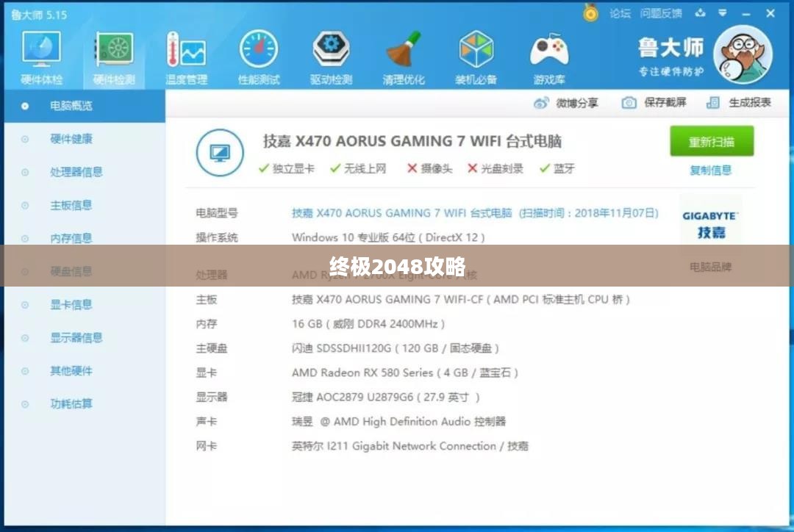Click the 独立显卡 feature label
794x532 pixels.
pyautogui.click(x=293, y=168)
